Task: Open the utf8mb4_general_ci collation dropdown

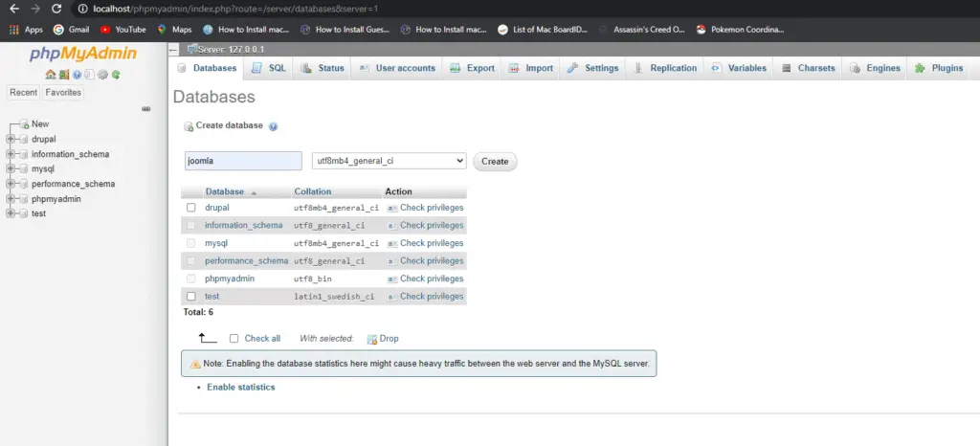Action: click(389, 161)
